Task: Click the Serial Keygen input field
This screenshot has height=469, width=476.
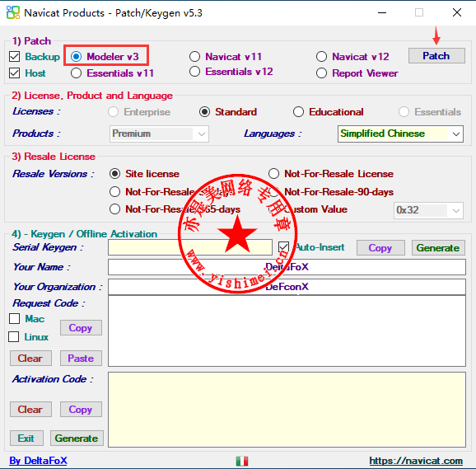Action: pos(190,247)
